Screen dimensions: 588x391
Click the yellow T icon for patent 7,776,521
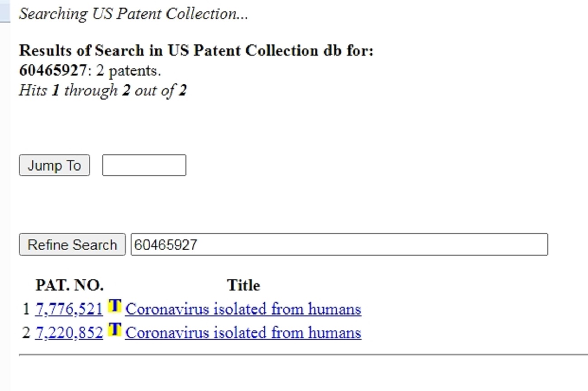[x=114, y=307]
